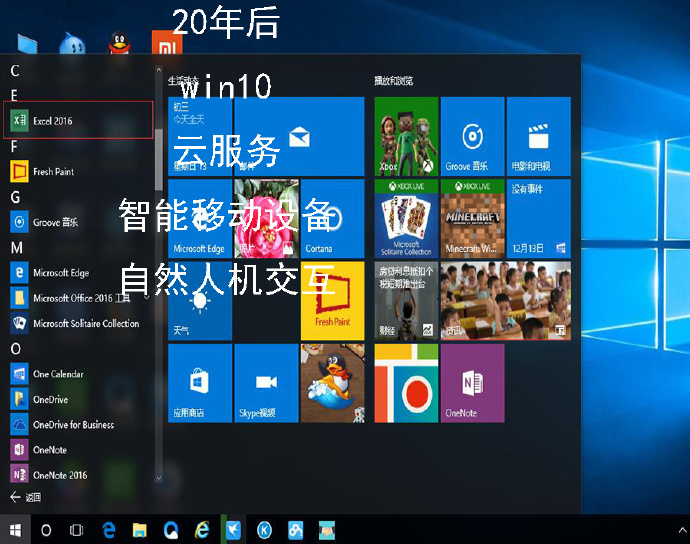
Task: Open the 电影和电视 tile
Action: [x=539, y=135]
